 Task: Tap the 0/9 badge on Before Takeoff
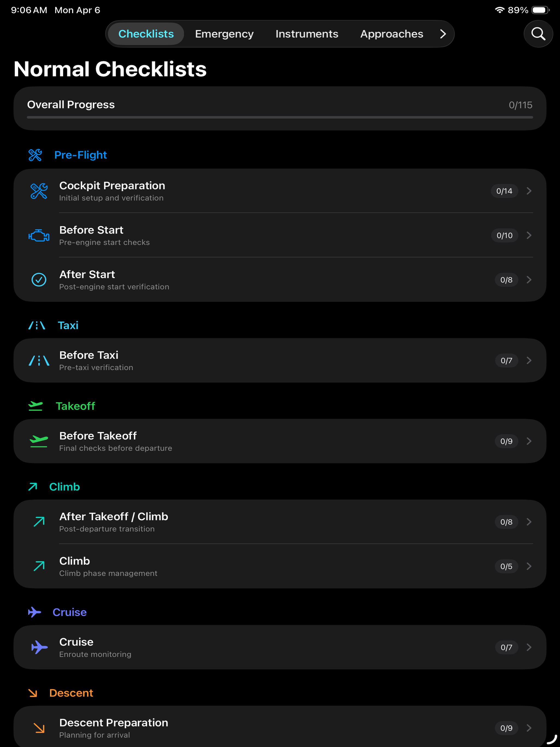point(506,441)
